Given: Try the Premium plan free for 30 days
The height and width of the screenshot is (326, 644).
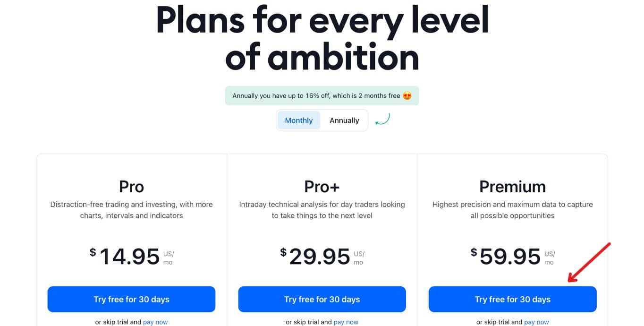Looking at the screenshot, I should tap(512, 299).
